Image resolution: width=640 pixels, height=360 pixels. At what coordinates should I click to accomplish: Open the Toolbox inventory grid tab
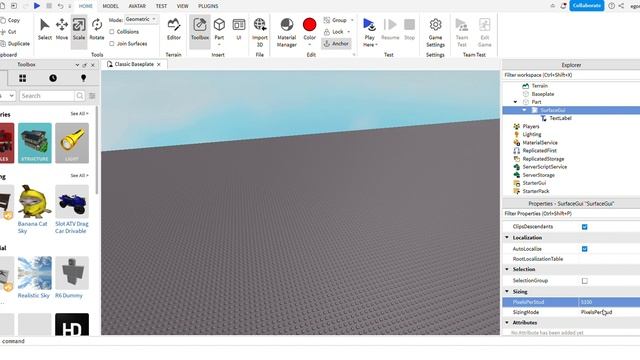pos(22,78)
